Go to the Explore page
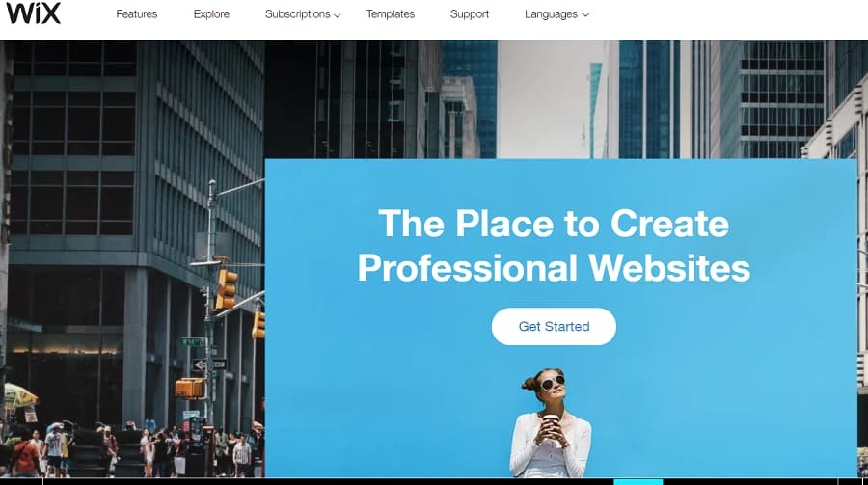Screen dimensions: 868x485 [211, 14]
